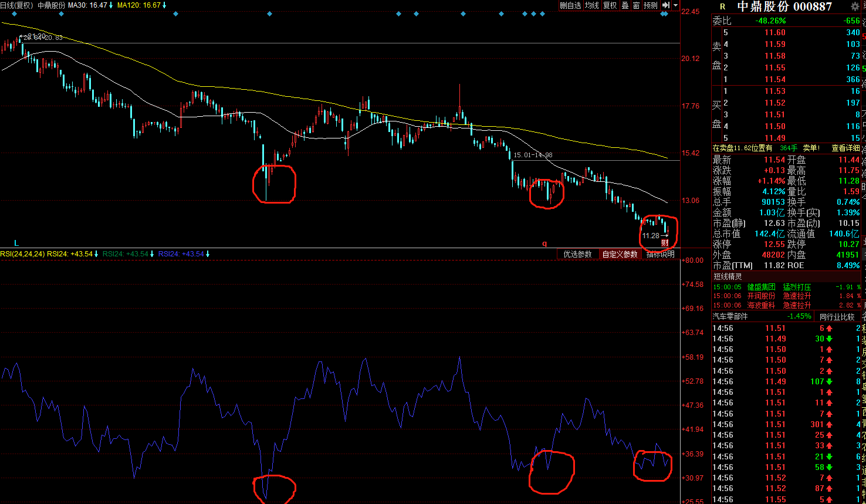The height and width of the screenshot is (504, 866).
Task: Click the 日线(复权) period label
Action: click(x=17, y=5)
